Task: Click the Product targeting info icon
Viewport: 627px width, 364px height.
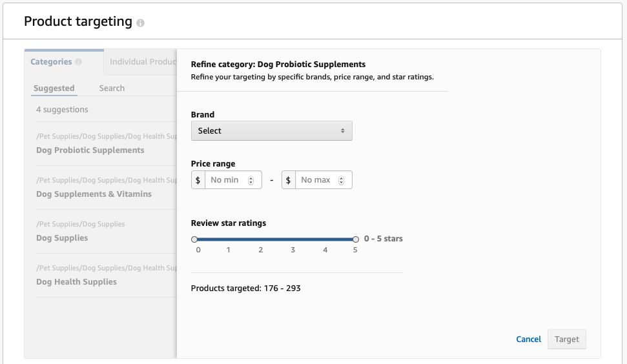Action: point(141,23)
